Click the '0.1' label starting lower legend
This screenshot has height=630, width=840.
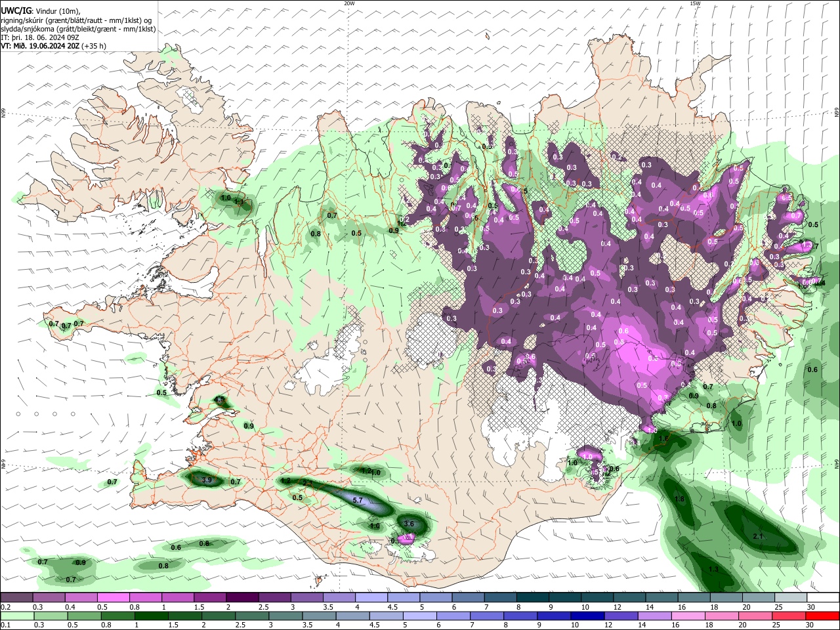5,625
